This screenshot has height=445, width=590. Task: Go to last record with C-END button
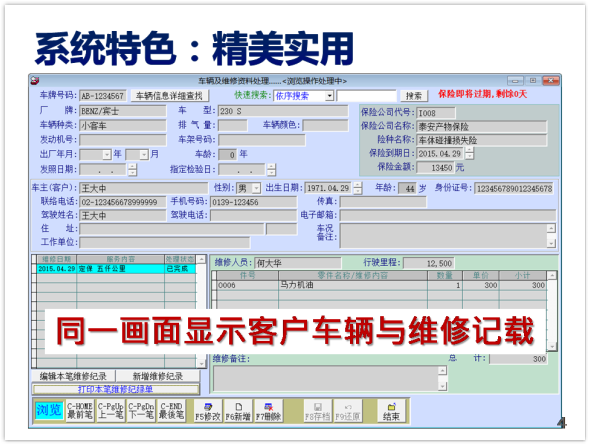171,411
